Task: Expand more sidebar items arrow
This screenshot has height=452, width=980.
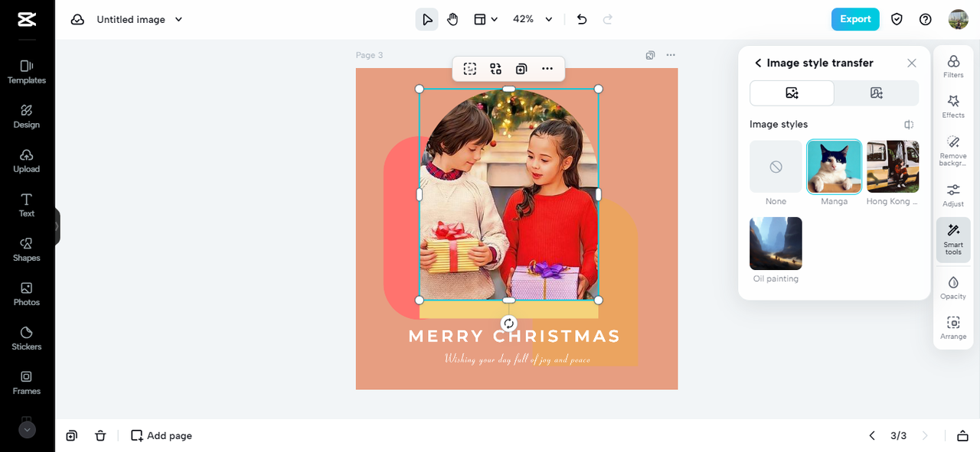Action: click(27, 430)
